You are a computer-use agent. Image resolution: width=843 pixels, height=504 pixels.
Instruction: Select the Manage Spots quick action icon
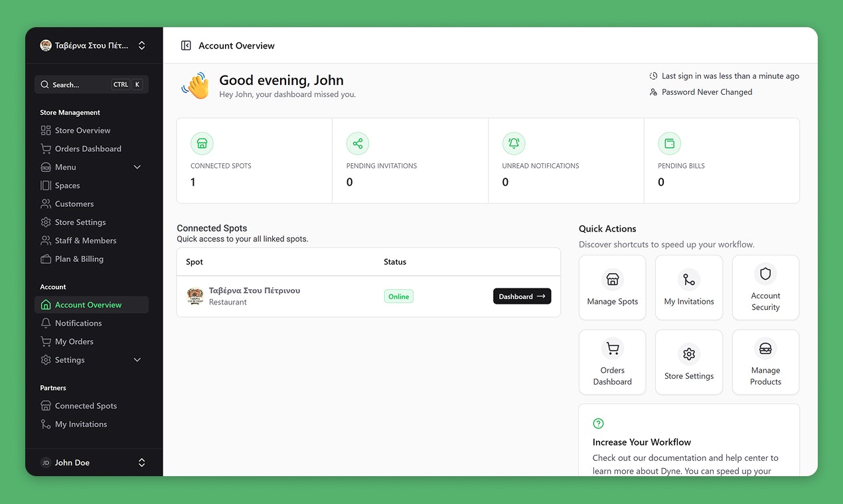click(x=612, y=279)
